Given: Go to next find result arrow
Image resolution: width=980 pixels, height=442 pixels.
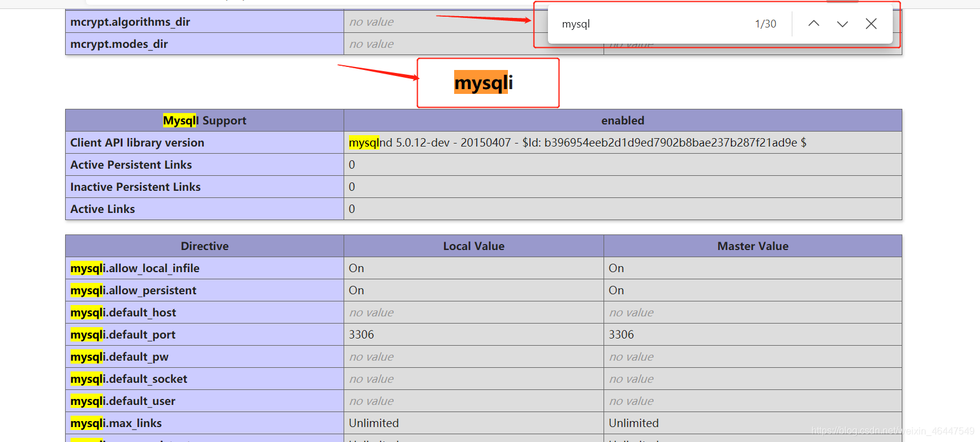Looking at the screenshot, I should (843, 24).
